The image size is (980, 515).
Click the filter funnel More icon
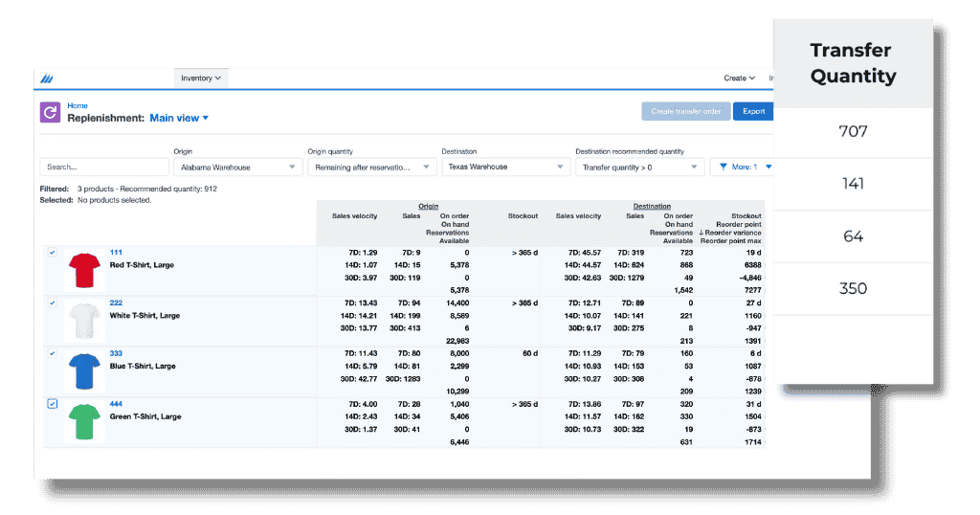coord(724,168)
